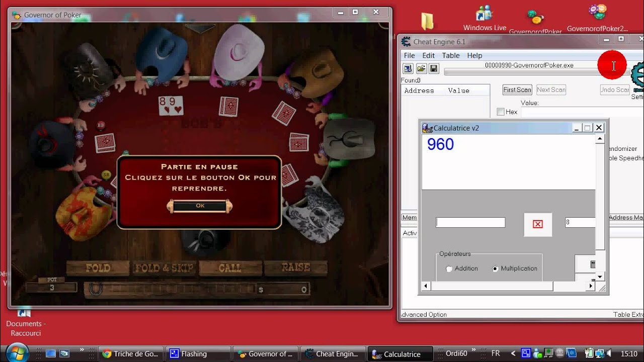The image size is (644, 362).
Task: Open Windows Live desktop shortcut
Action: point(485,18)
